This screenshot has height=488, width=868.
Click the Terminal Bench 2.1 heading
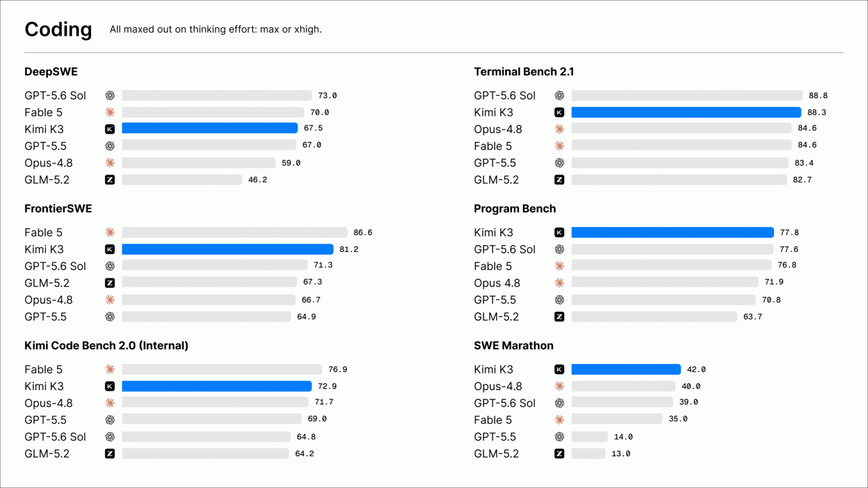pyautogui.click(x=524, y=72)
